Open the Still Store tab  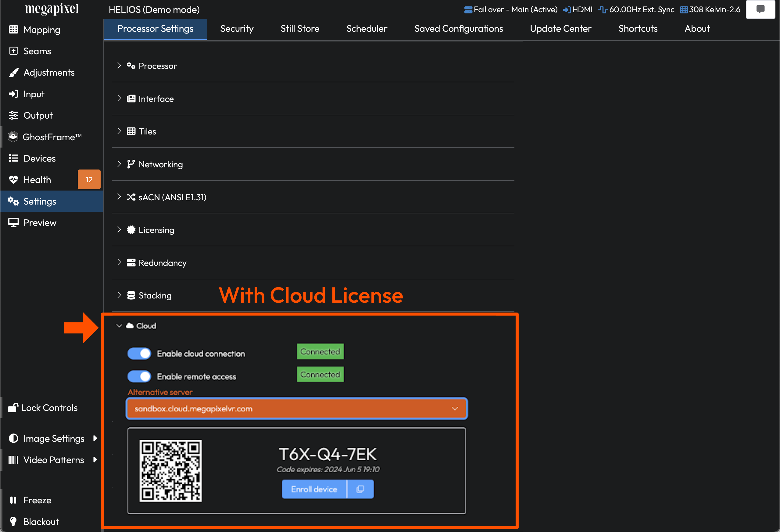[x=300, y=29]
